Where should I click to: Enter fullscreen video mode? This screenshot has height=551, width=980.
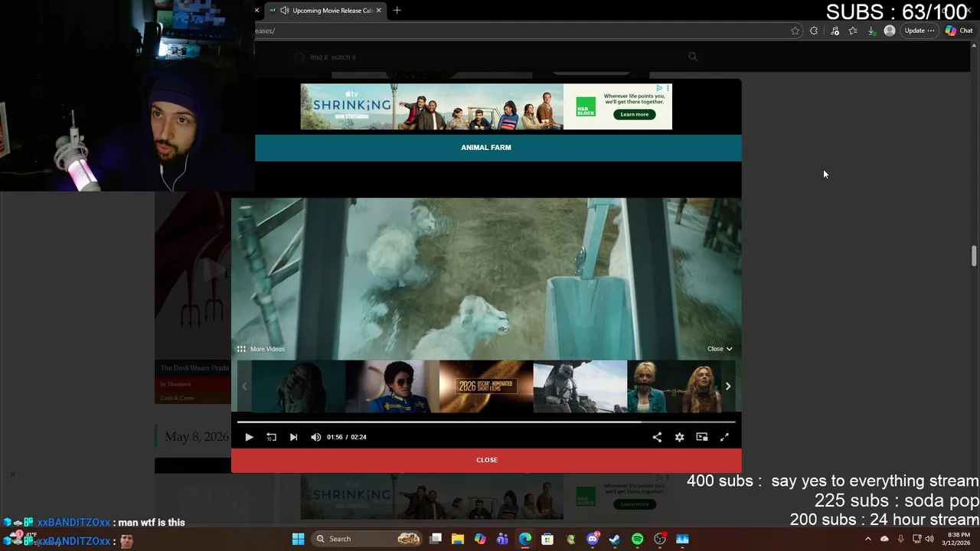[x=724, y=437]
